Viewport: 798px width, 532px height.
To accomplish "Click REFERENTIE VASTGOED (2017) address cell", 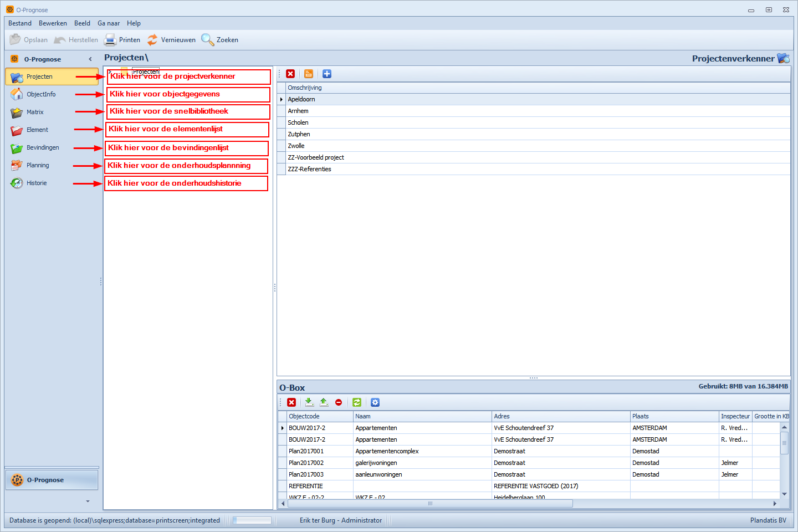I will [561, 486].
